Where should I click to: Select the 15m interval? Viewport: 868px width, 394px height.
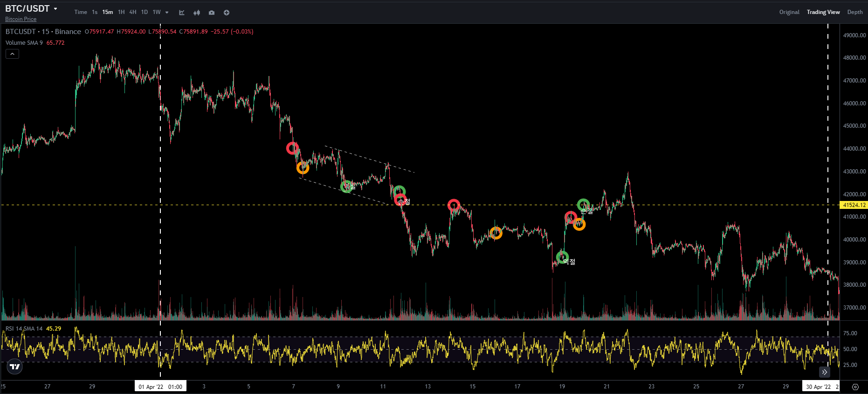coord(108,12)
